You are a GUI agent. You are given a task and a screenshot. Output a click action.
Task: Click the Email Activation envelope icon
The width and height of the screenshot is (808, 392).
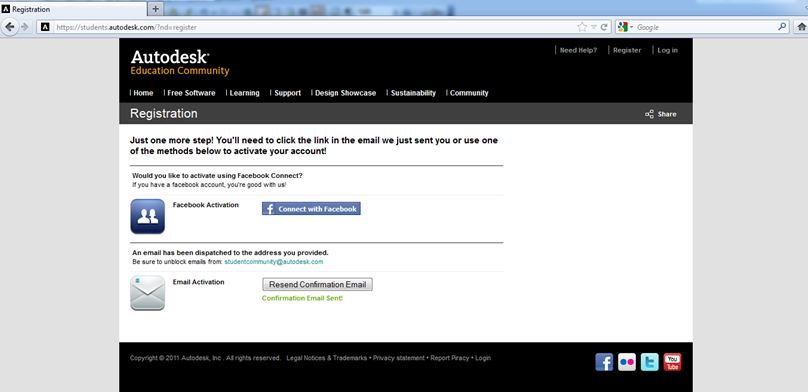[x=147, y=293]
